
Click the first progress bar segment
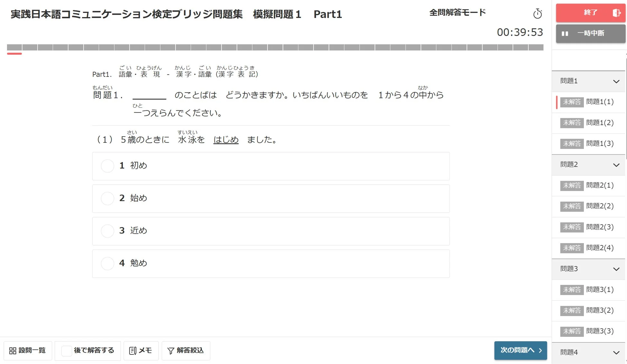pyautogui.click(x=15, y=47)
